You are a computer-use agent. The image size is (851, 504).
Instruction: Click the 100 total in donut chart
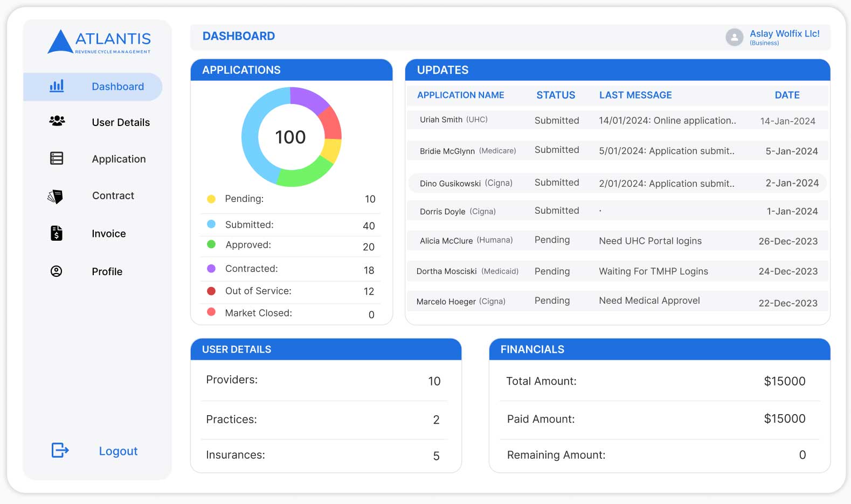(290, 137)
